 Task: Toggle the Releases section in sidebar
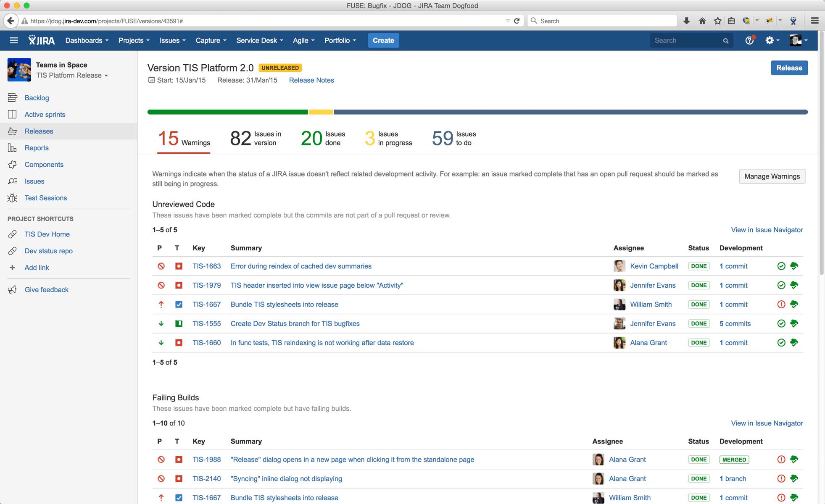pyautogui.click(x=38, y=131)
